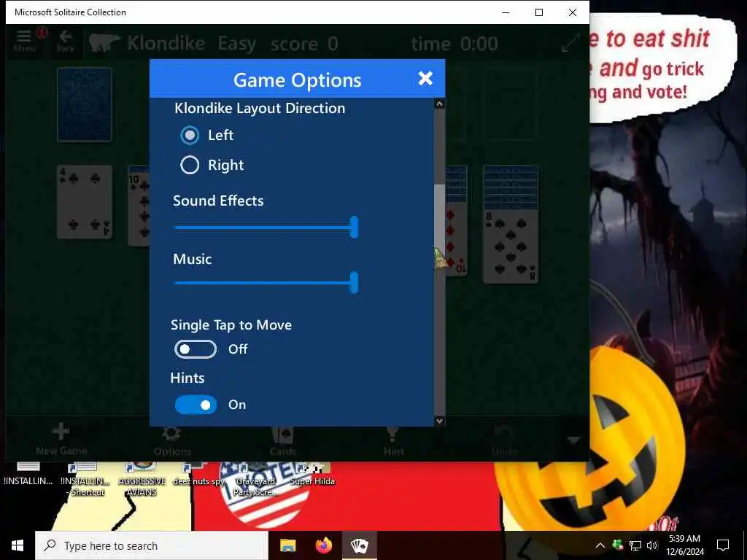Click the 8 of spades card
This screenshot has width=747, height=560.
pos(511,246)
